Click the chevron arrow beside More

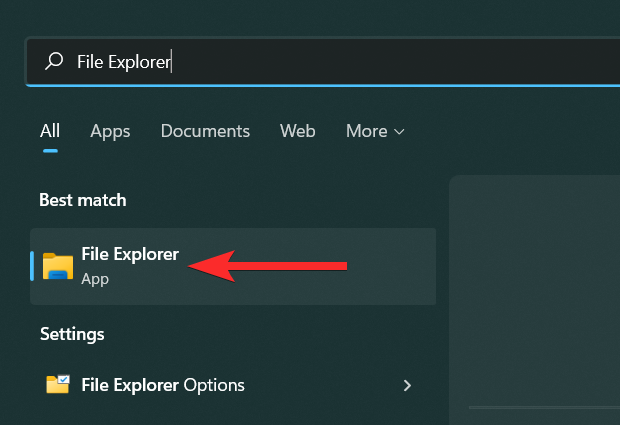(x=400, y=132)
